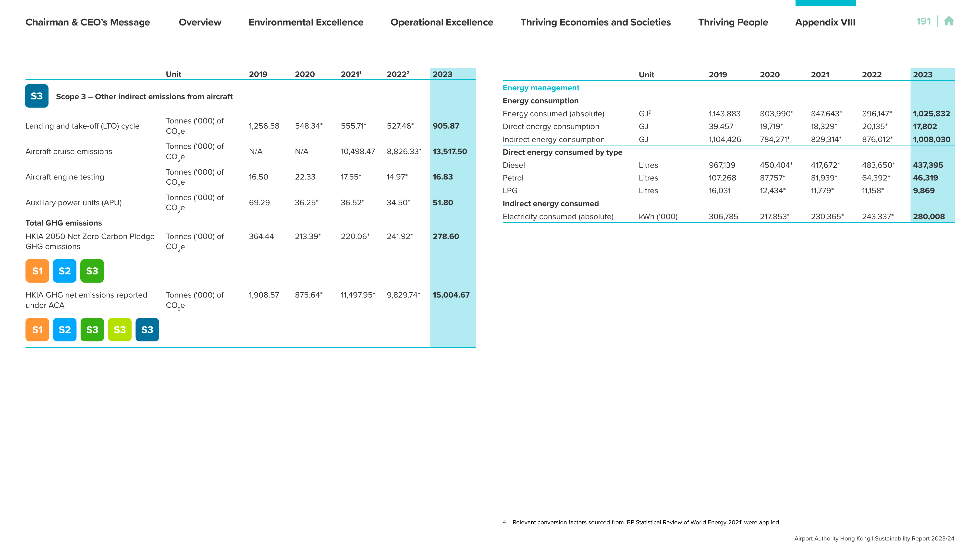
Task: Select the 16.83 engine testing value
Action: pyautogui.click(x=443, y=177)
